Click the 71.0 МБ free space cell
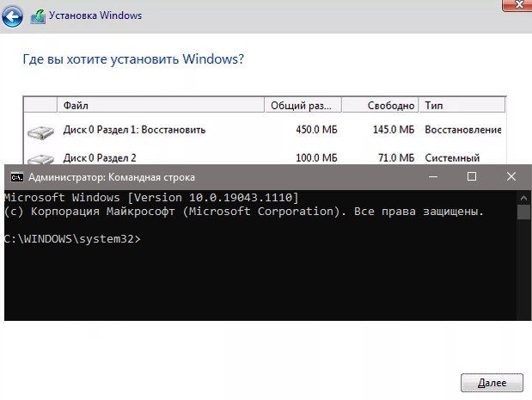Screen dimensions: 532x400 [x=396, y=158]
